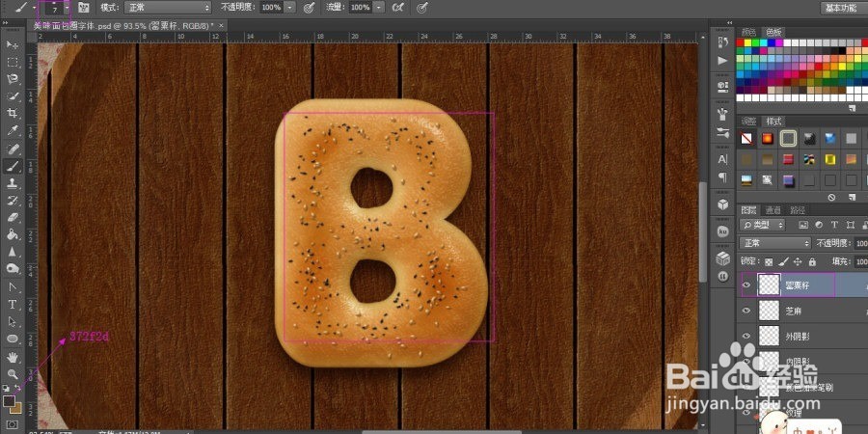Toggle lock image pixels brush icon
Image resolution: width=868 pixels, height=434 pixels.
point(783,261)
